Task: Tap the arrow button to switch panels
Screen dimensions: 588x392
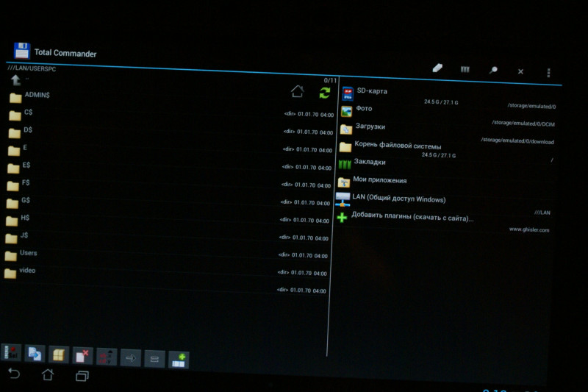Action: pyautogui.click(x=131, y=358)
